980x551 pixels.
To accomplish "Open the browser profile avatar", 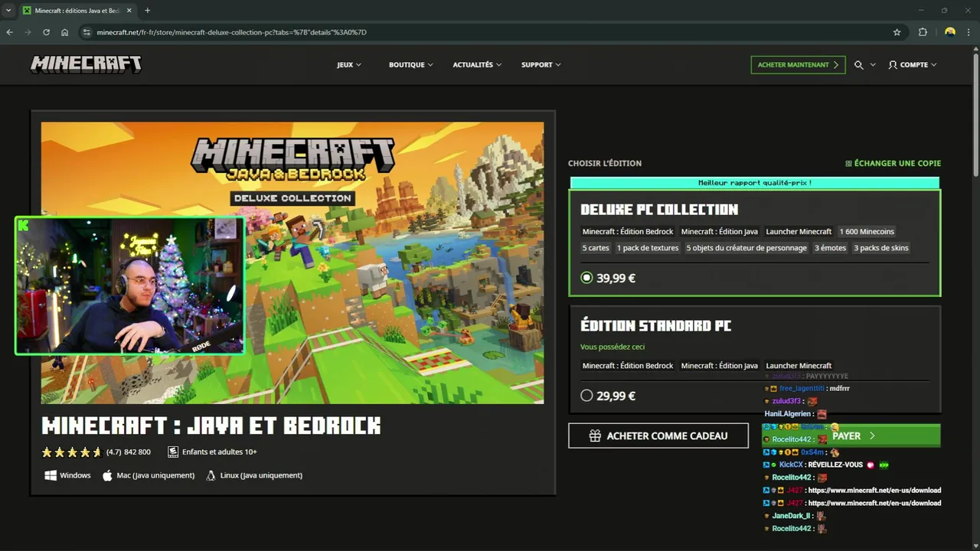I will (950, 32).
